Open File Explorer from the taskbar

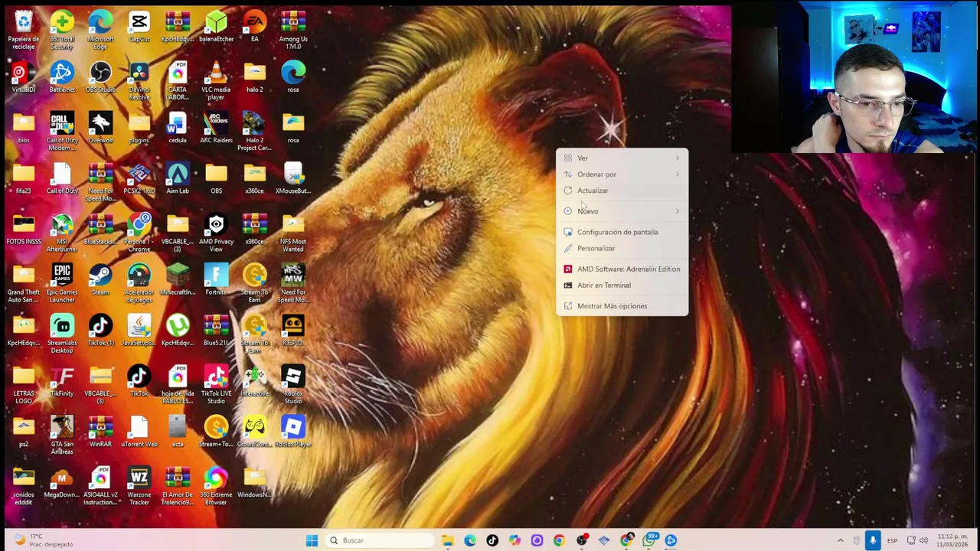(448, 541)
